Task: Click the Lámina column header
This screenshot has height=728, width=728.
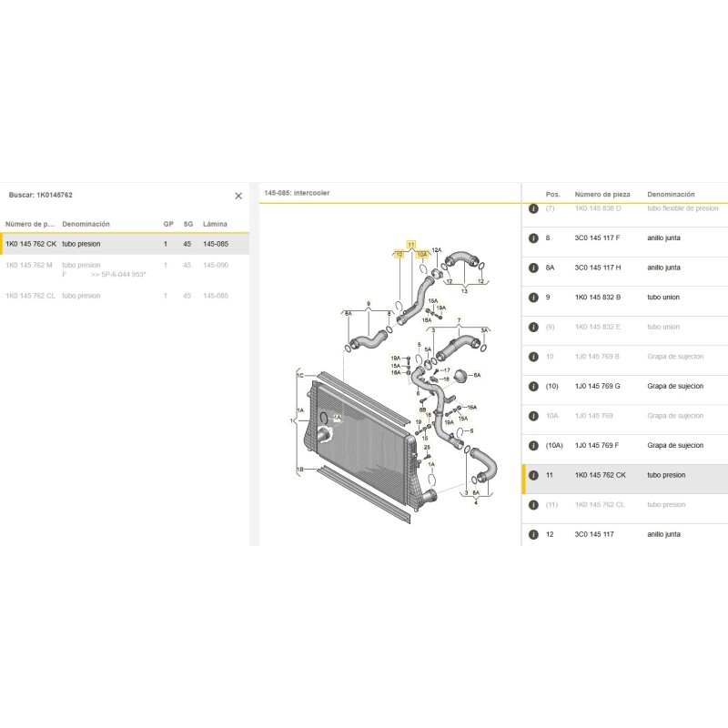Action: [x=215, y=224]
